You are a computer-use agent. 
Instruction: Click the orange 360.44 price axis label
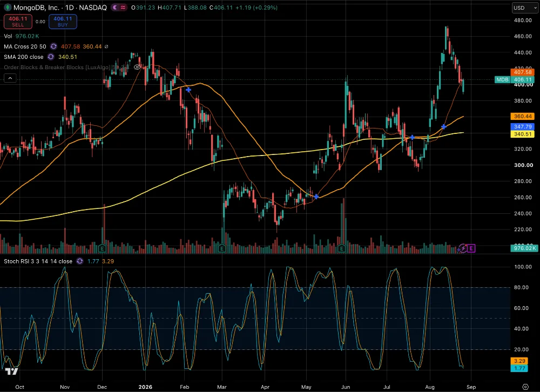pos(522,117)
